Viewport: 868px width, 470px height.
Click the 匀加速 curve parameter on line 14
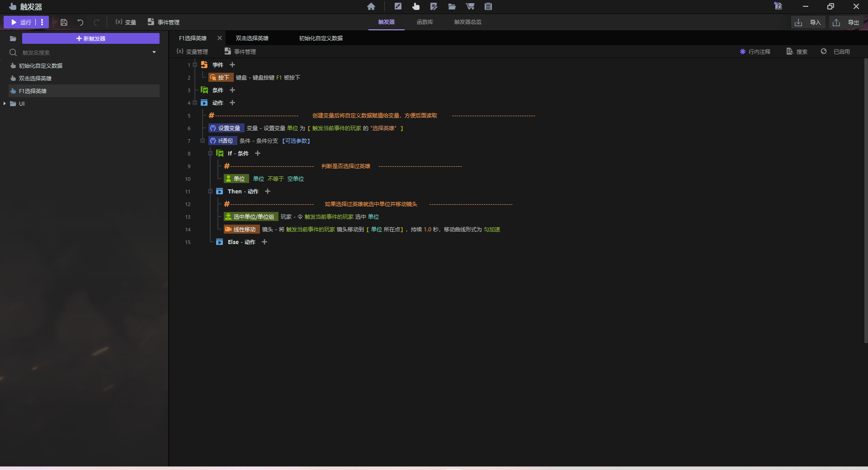point(492,230)
